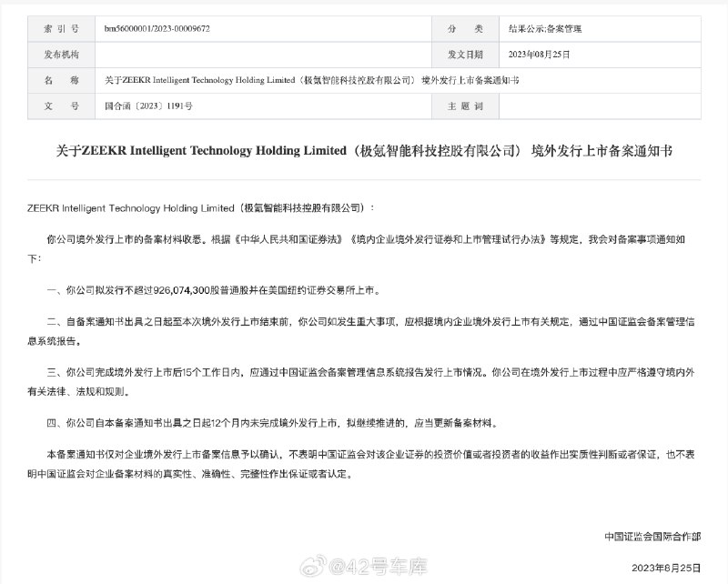The width and height of the screenshot is (728, 584).
Task: Select document number 国合函〔2023〕1191号
Action: (x=148, y=106)
